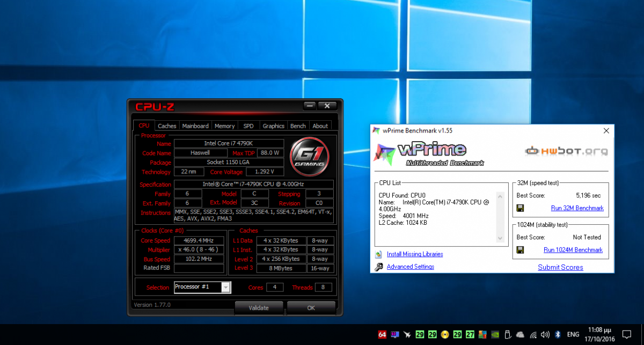Viewport: 644px width, 345px height.
Task: Click the OK button in CPU-Z
Action: click(311, 308)
